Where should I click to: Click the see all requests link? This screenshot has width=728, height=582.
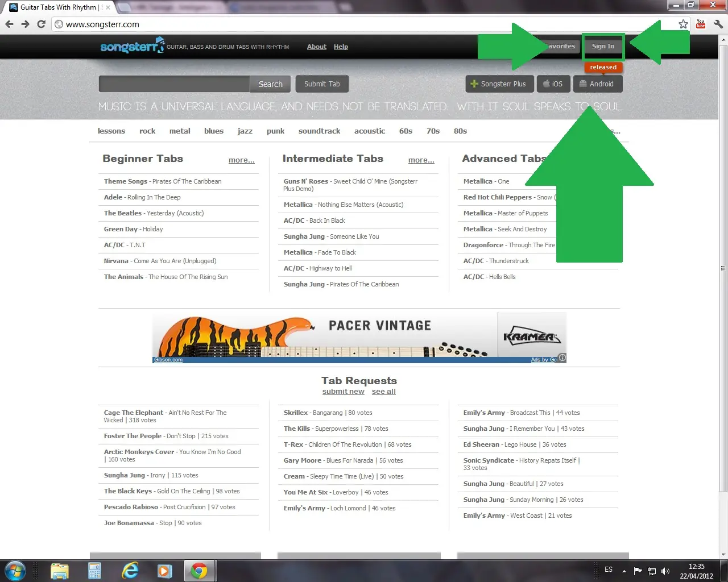pyautogui.click(x=384, y=392)
